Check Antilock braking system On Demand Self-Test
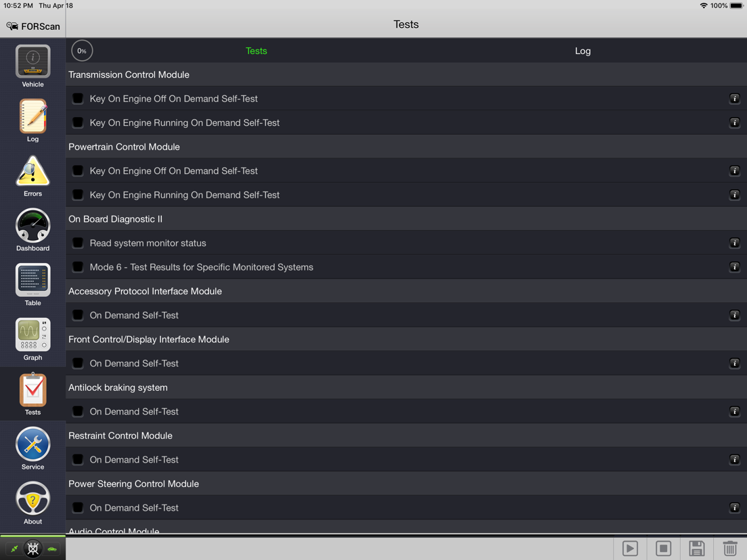 (x=78, y=411)
